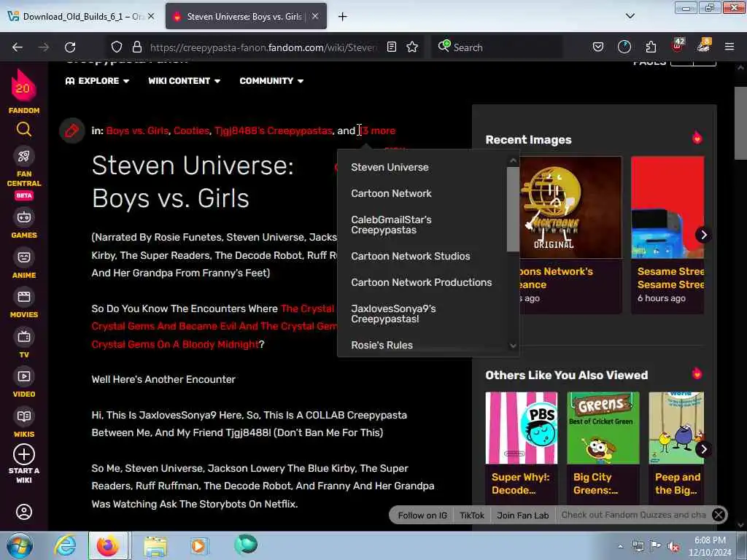Expand the Community dropdown menu

coord(271,81)
